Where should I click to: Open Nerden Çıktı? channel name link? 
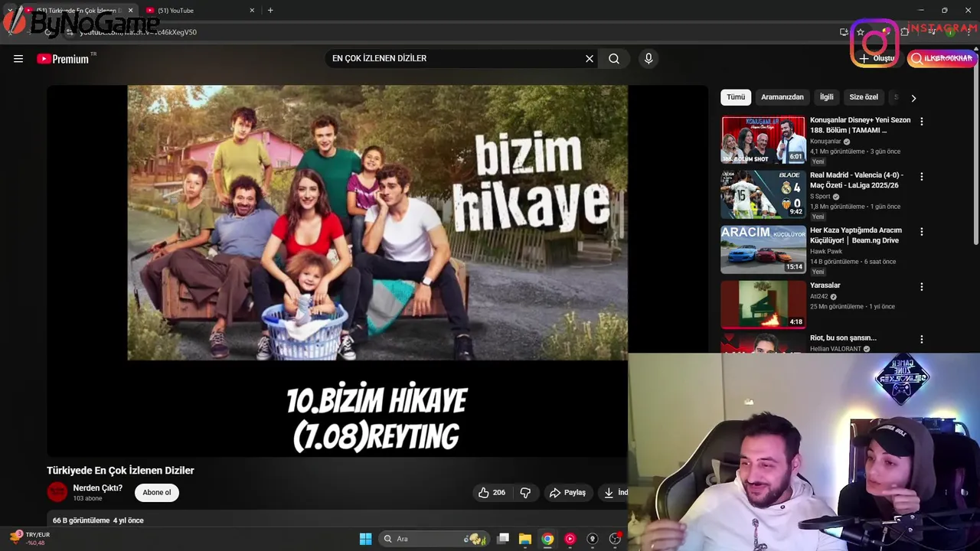(98, 488)
